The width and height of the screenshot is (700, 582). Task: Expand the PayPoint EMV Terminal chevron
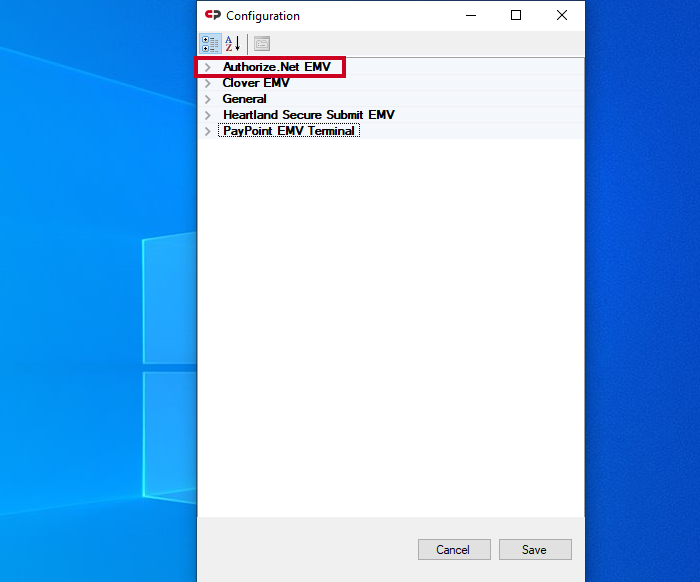click(x=208, y=131)
